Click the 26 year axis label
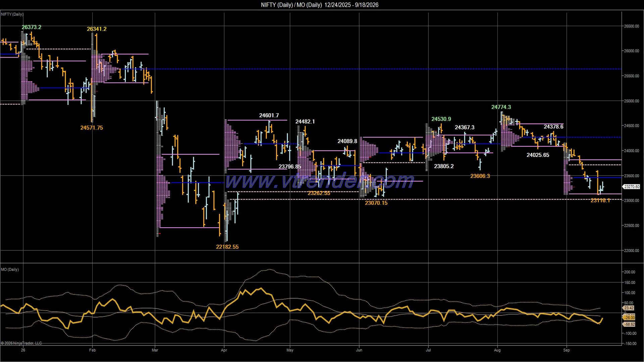Screen dimensions: 644x362 point(23,350)
